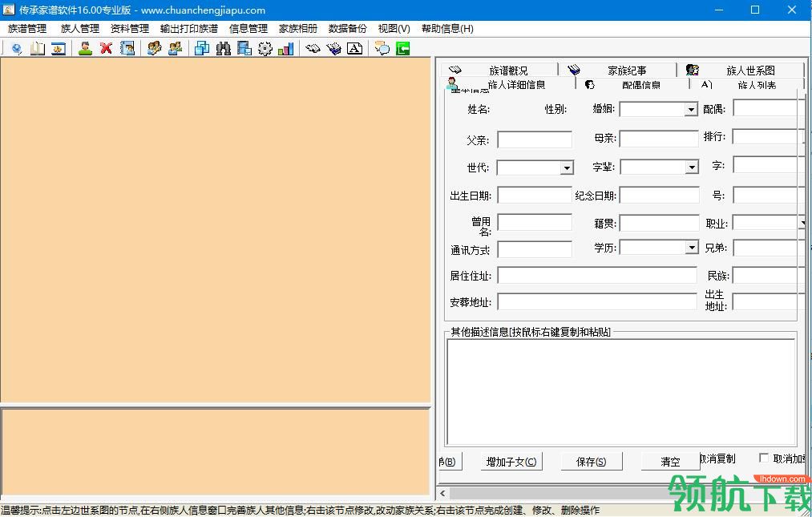Click the horizontal scrollbar left arrow

[442, 493]
